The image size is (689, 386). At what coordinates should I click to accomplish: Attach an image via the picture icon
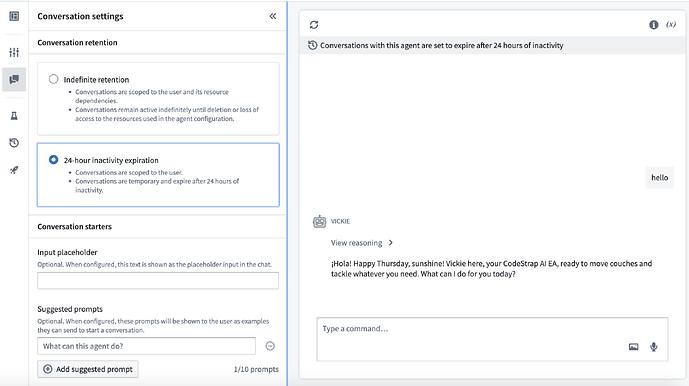[x=633, y=347]
